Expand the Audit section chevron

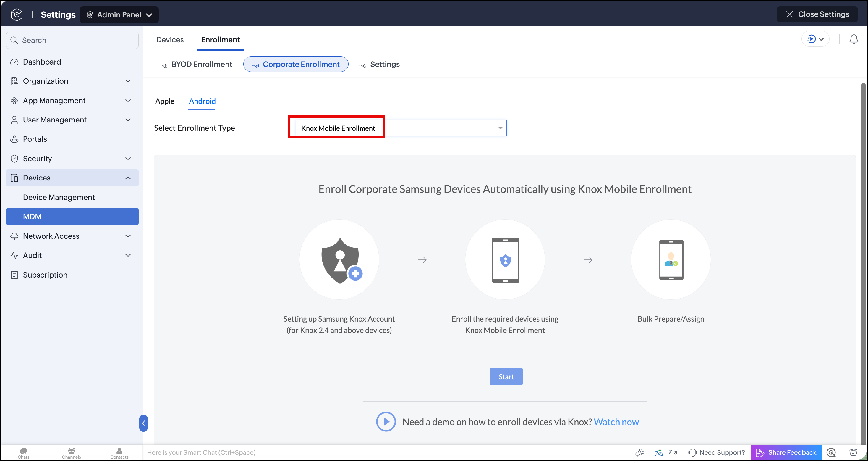[x=128, y=256]
